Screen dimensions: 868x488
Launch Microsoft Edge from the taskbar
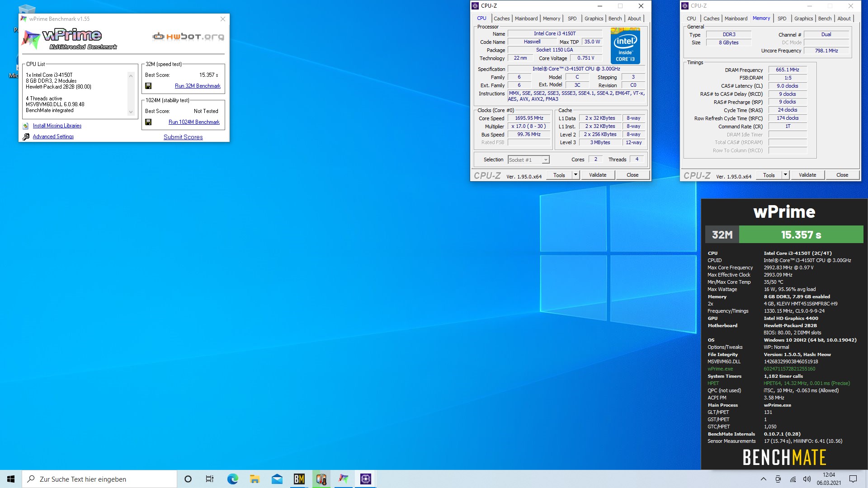232,479
